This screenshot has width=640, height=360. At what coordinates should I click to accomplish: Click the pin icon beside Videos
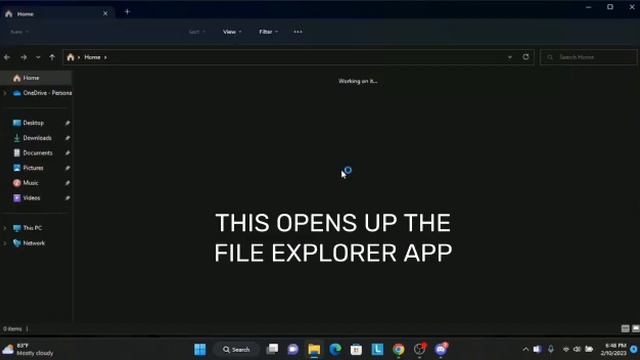(67, 198)
